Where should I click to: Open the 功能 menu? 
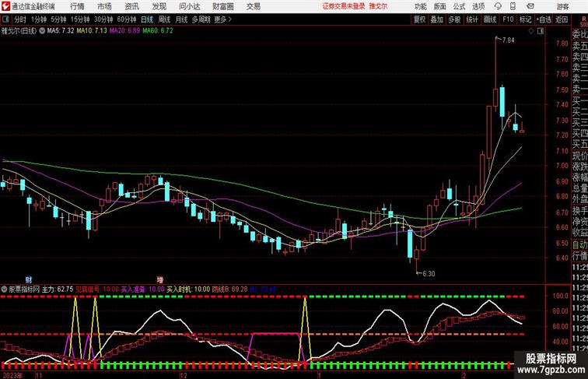(420, 6)
